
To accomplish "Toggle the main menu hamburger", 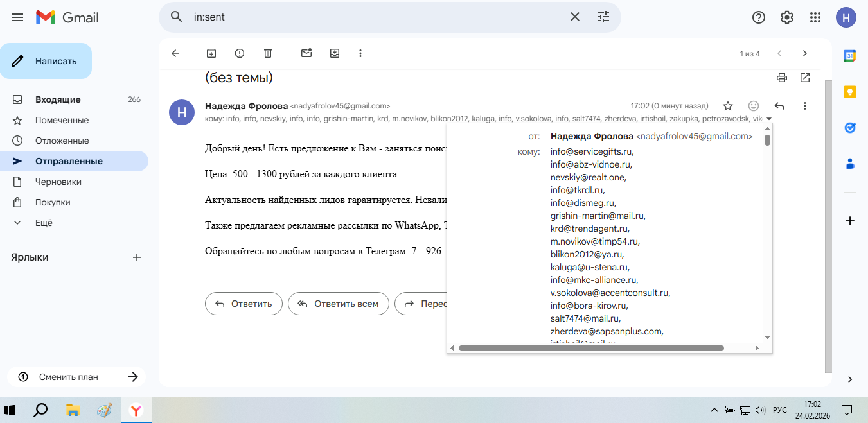I will click(x=17, y=17).
